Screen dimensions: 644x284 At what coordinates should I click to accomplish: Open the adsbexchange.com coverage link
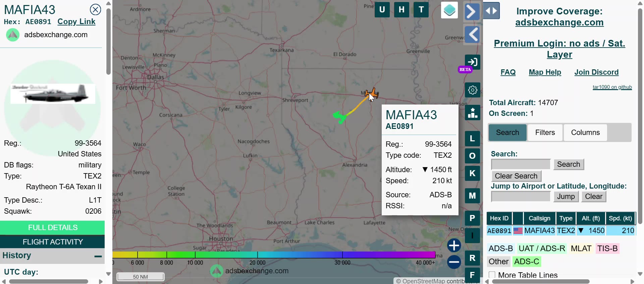pos(559,22)
